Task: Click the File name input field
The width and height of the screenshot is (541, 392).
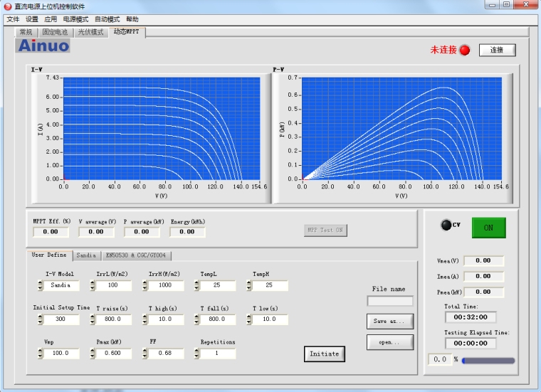Action: point(389,301)
